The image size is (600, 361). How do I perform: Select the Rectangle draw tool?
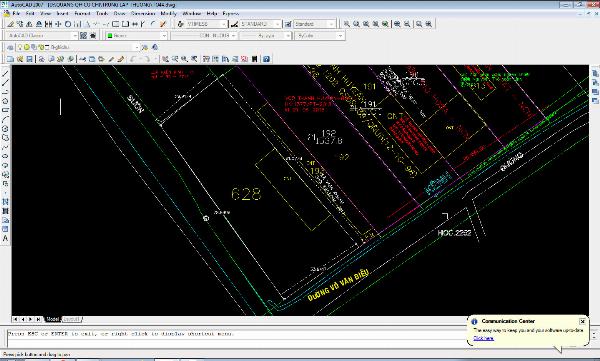pyautogui.click(x=5, y=110)
